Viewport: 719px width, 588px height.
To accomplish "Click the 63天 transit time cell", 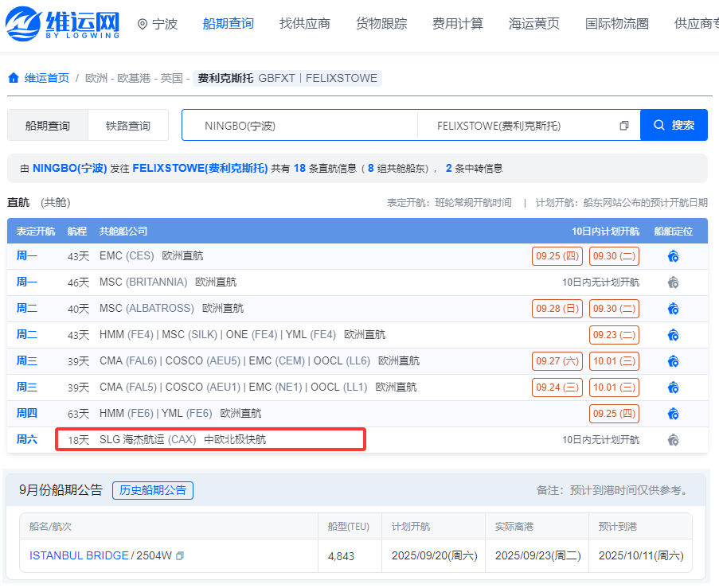I will [78, 414].
